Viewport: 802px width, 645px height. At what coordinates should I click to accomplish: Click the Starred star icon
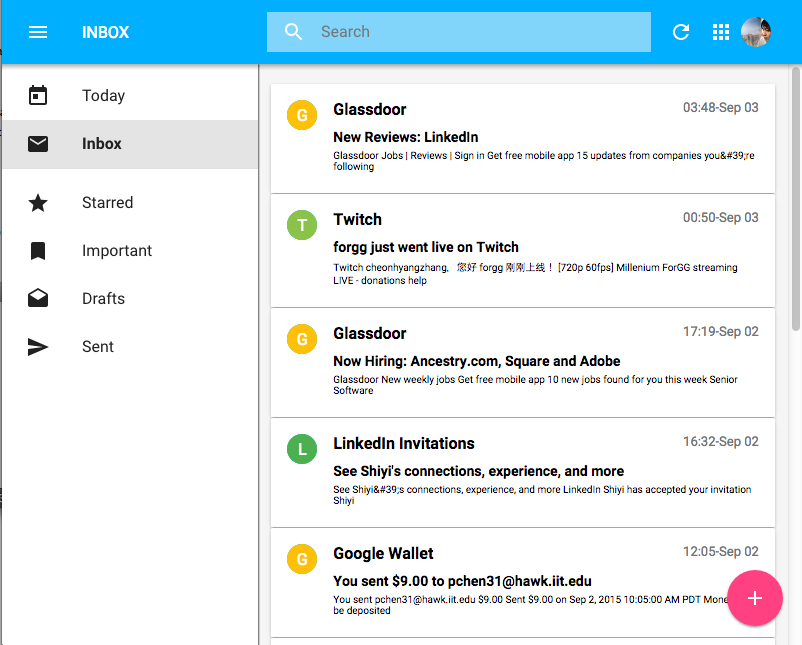pos(38,203)
